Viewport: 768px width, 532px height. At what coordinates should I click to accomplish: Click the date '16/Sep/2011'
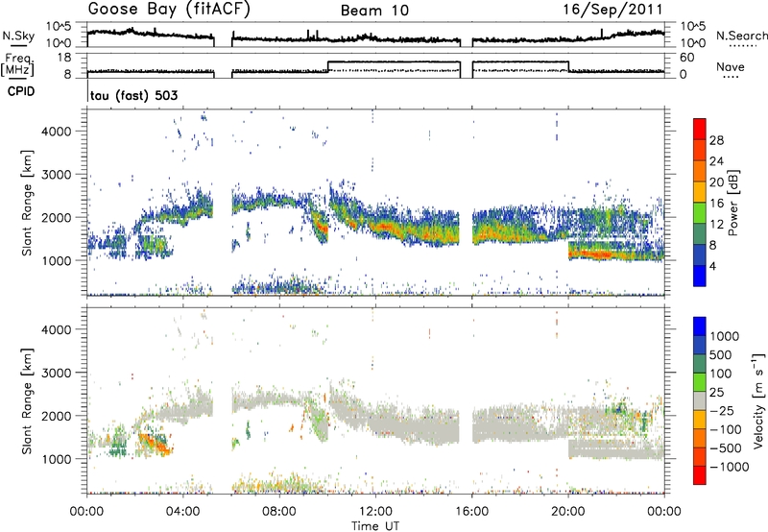[x=612, y=10]
